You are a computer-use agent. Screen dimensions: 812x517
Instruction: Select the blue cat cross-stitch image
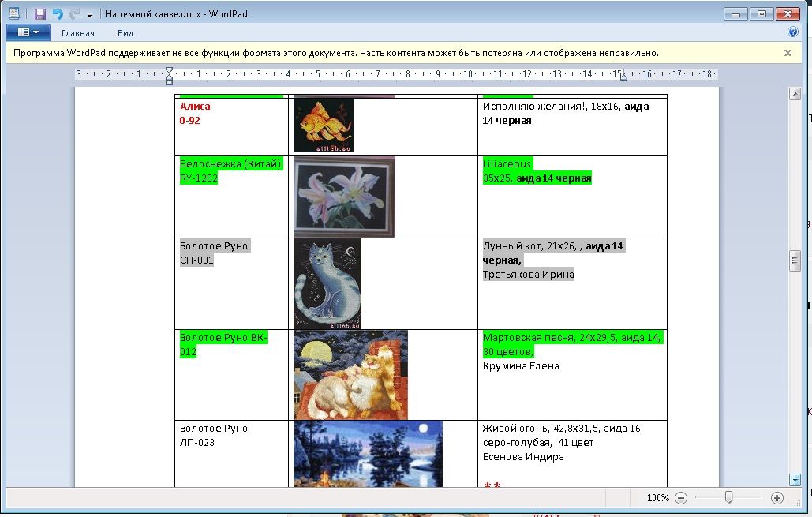[x=327, y=283]
